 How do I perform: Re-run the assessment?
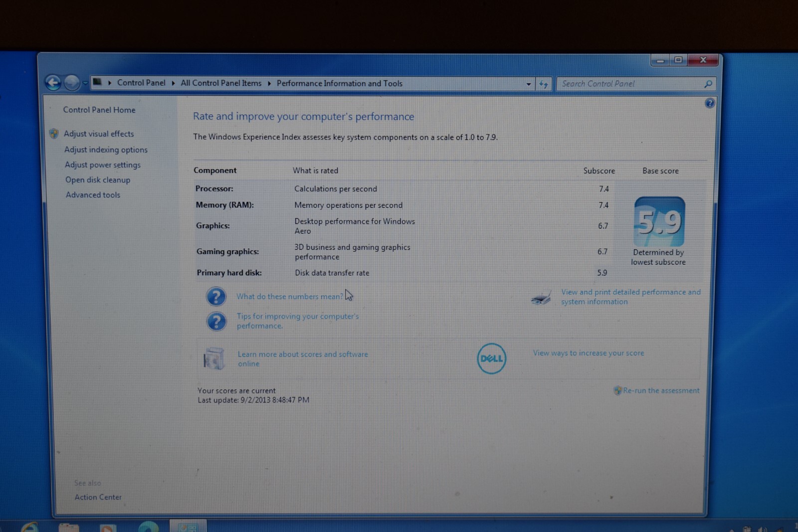tap(661, 390)
